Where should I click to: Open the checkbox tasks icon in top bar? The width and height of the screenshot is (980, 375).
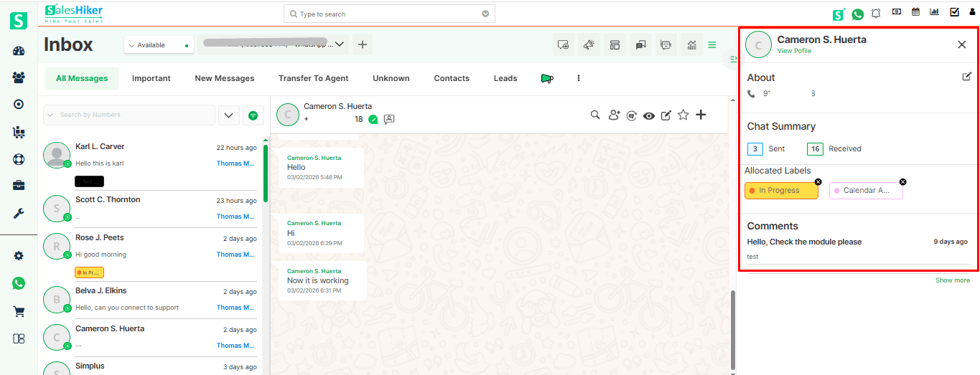click(x=954, y=11)
